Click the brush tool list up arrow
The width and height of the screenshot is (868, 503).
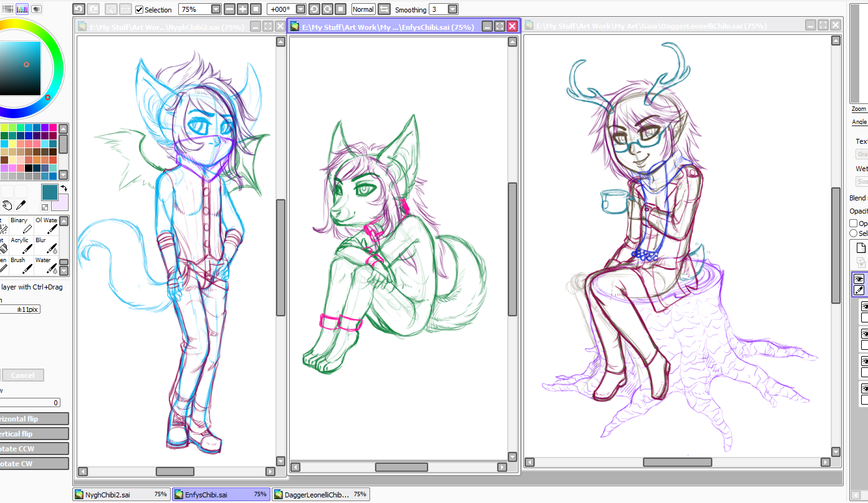point(64,220)
